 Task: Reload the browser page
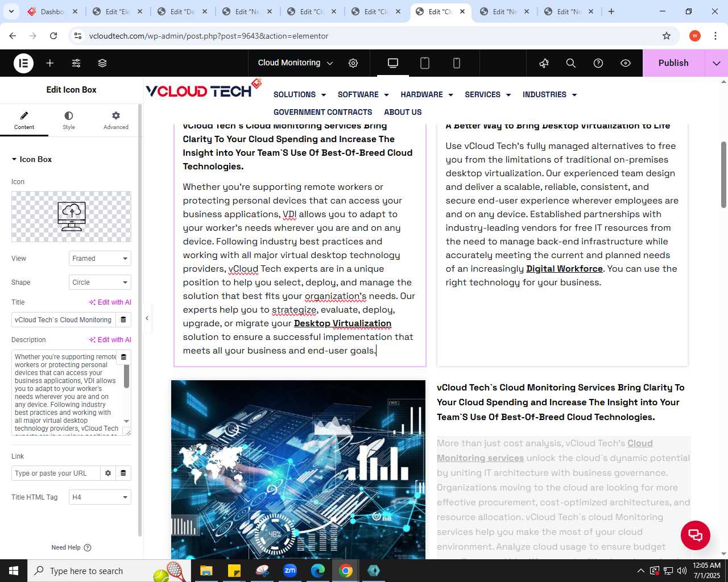(x=53, y=36)
